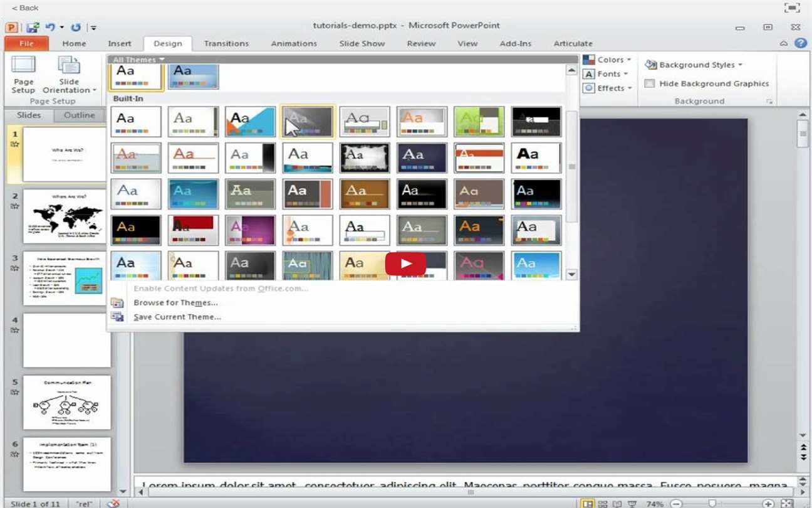This screenshot has width=812, height=508.
Task: Click the themes gallery scroll down arrow
Action: [x=571, y=274]
